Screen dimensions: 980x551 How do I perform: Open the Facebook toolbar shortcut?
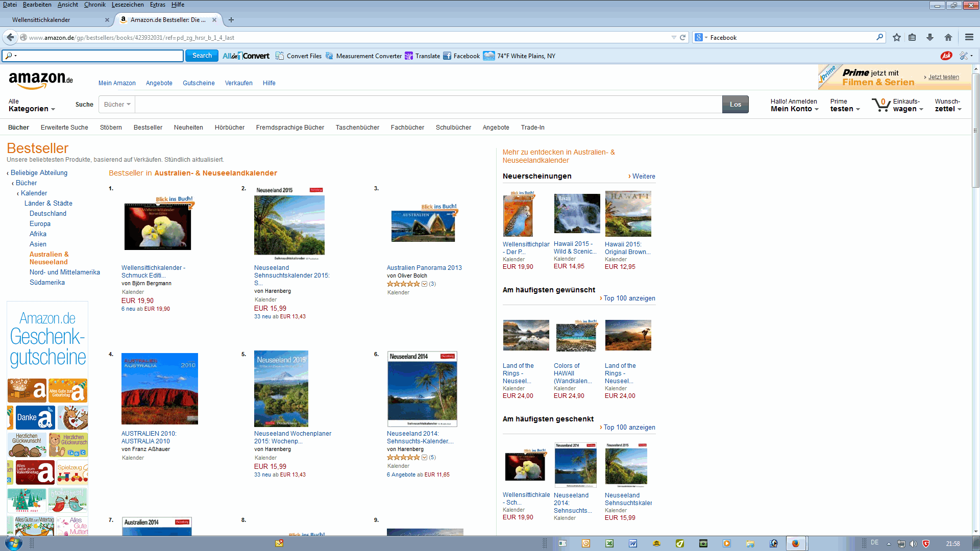[461, 56]
